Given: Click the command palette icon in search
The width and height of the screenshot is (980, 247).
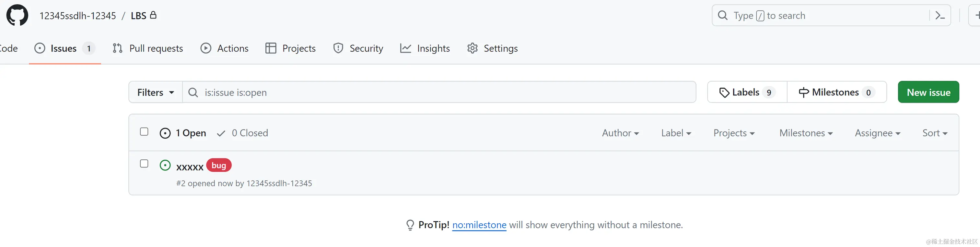Looking at the screenshot, I should pos(940,16).
